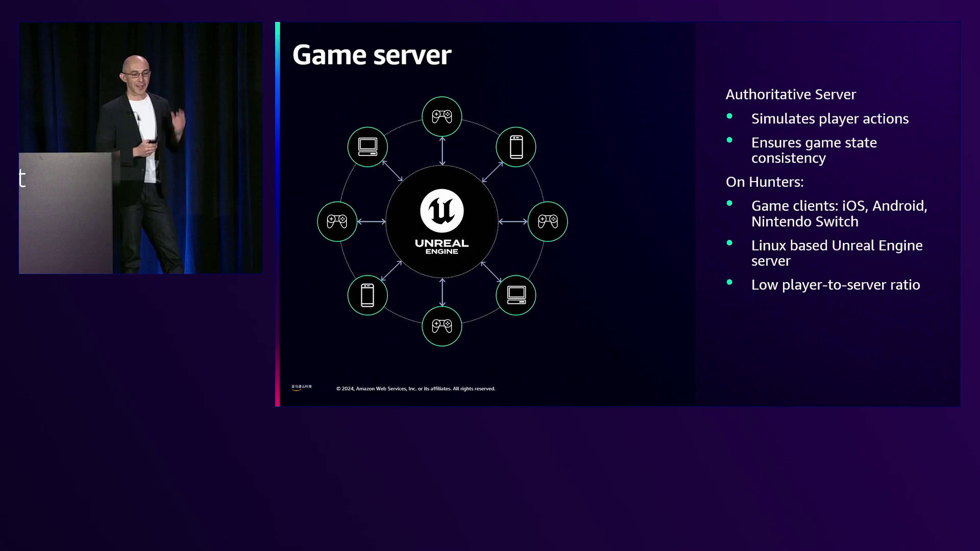Click the "Authoritative Server" heading

[791, 94]
